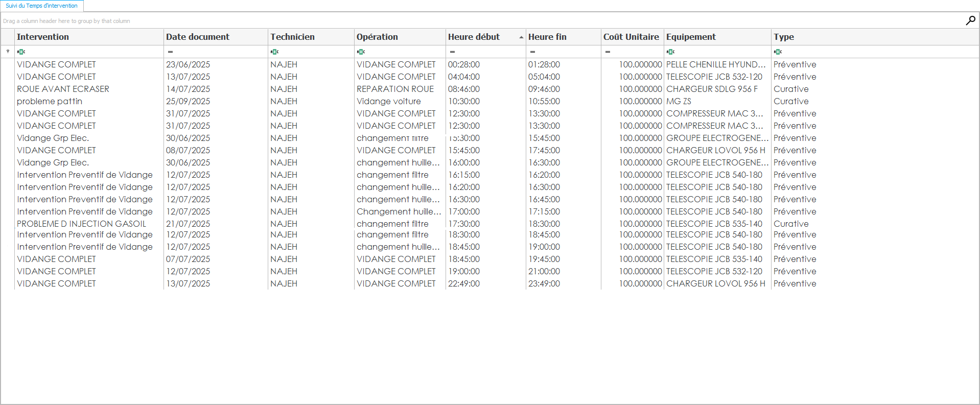Select the Suivi du Temps d'intervention tab
980x405 pixels.
[x=42, y=6]
